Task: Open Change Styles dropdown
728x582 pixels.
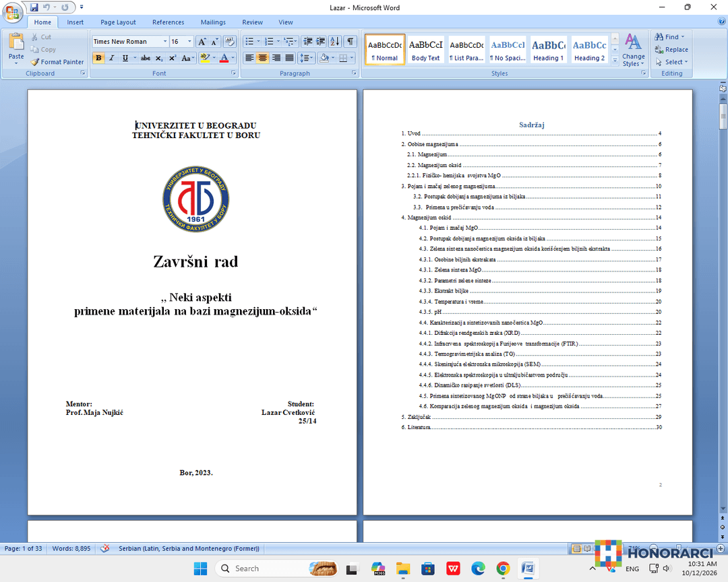Action: (x=633, y=50)
